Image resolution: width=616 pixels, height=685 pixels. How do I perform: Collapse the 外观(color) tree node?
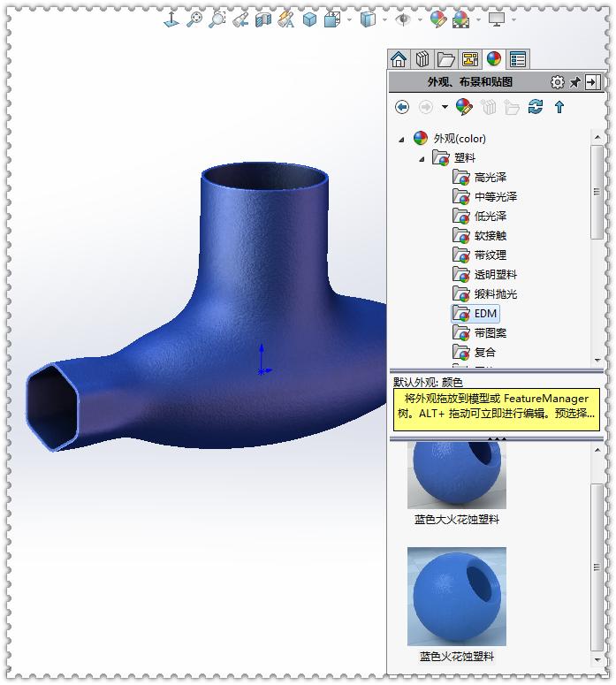coord(401,140)
